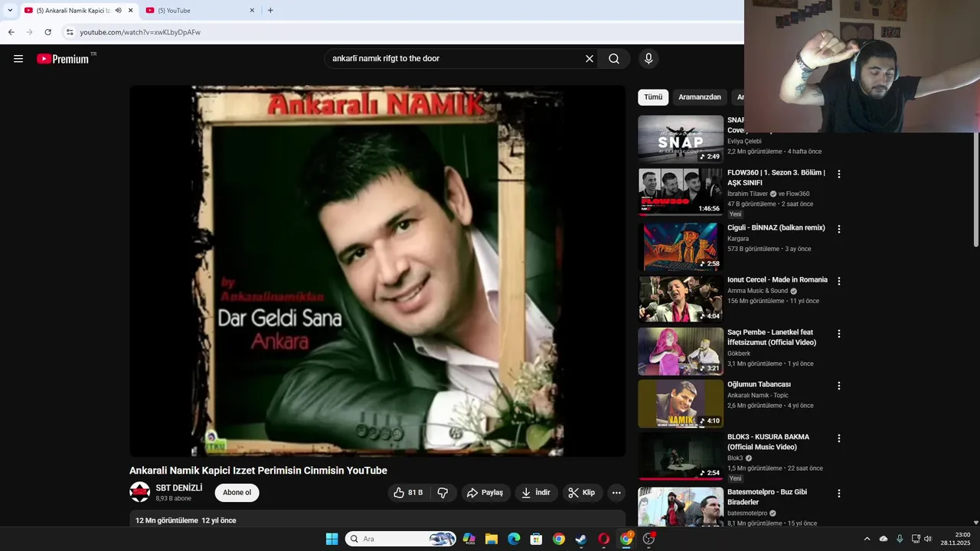Image resolution: width=980 pixels, height=551 pixels.
Task: Open SBT DENİZLİ channel avatar
Action: 140,492
